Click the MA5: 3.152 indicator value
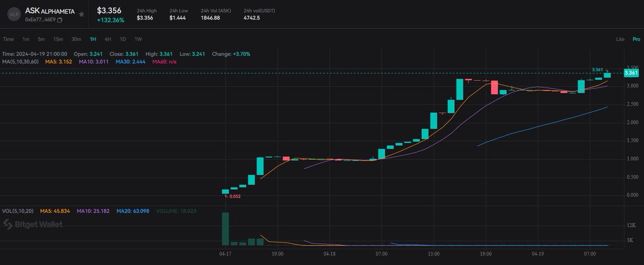The height and width of the screenshot is (265, 644). [x=59, y=62]
